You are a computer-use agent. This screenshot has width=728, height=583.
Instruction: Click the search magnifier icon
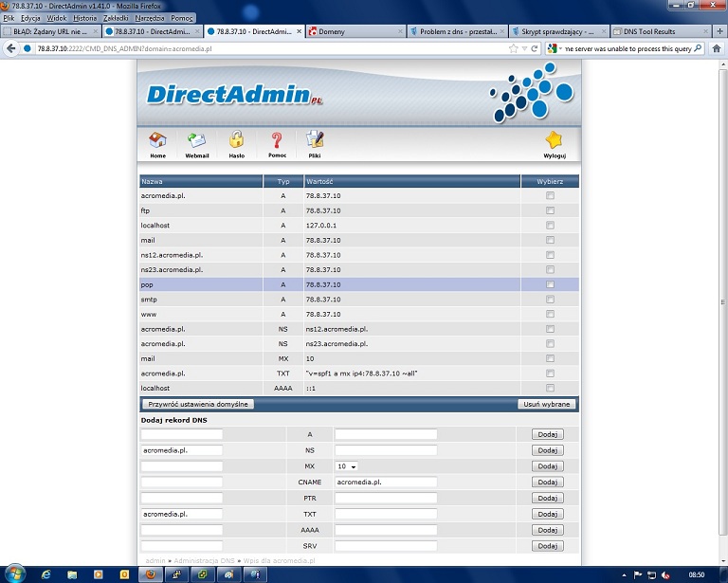coord(698,48)
